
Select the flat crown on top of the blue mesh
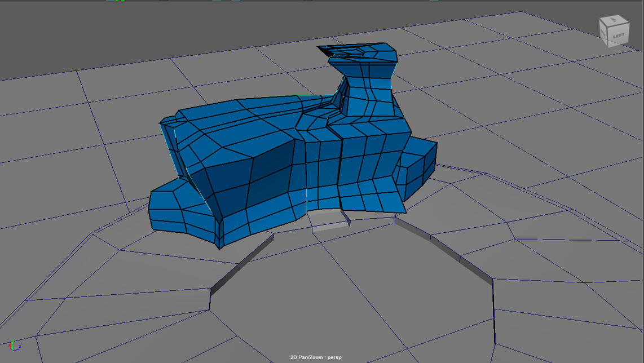(361, 52)
